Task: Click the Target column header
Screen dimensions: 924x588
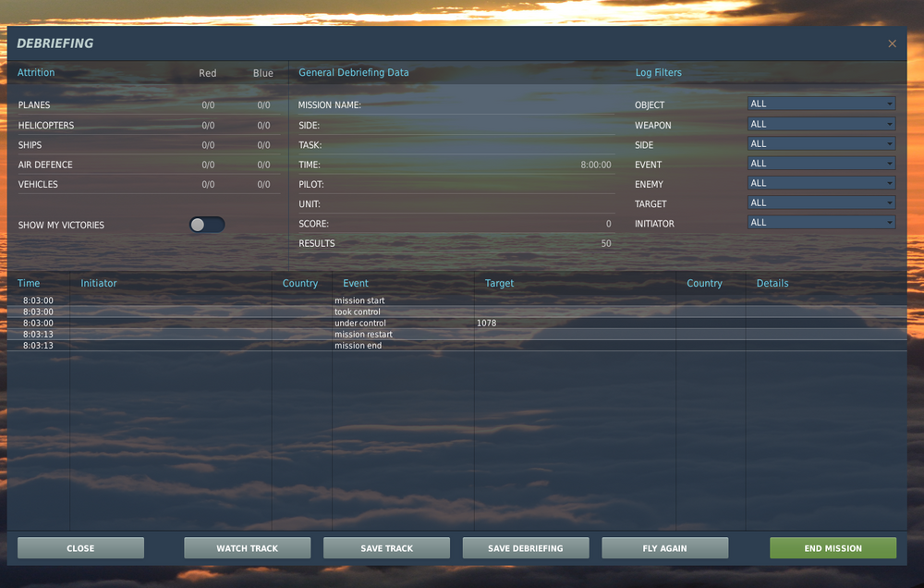Action: coord(499,283)
